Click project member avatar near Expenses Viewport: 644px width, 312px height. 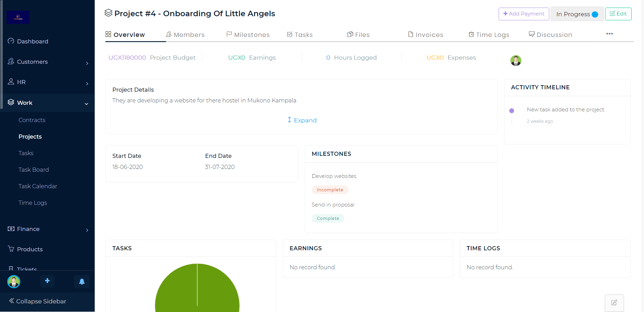click(516, 60)
